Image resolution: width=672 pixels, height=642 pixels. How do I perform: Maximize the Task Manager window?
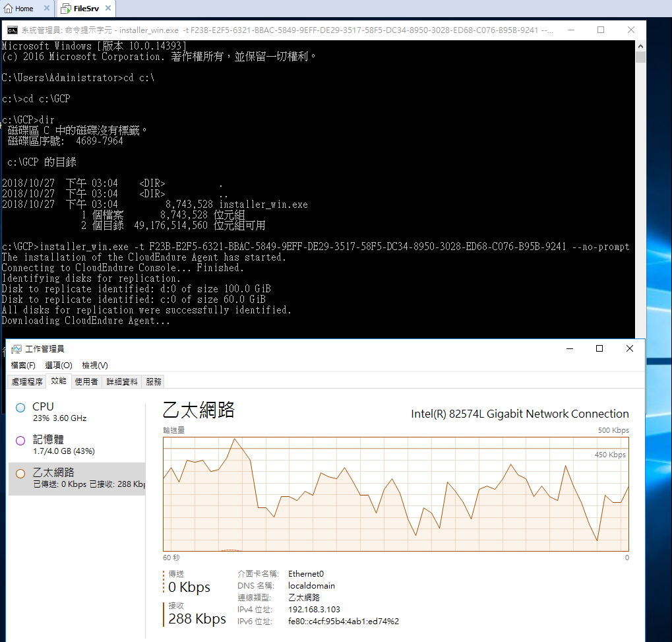(599, 348)
